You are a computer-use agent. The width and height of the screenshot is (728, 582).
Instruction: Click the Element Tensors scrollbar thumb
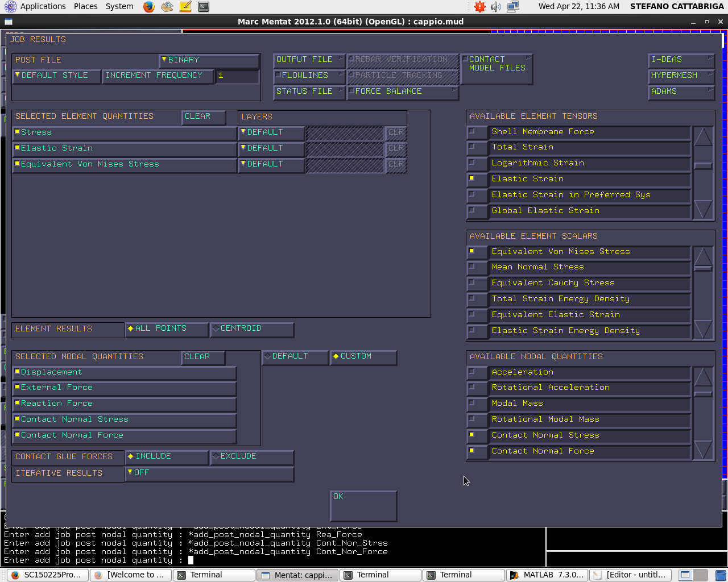pyautogui.click(x=703, y=166)
